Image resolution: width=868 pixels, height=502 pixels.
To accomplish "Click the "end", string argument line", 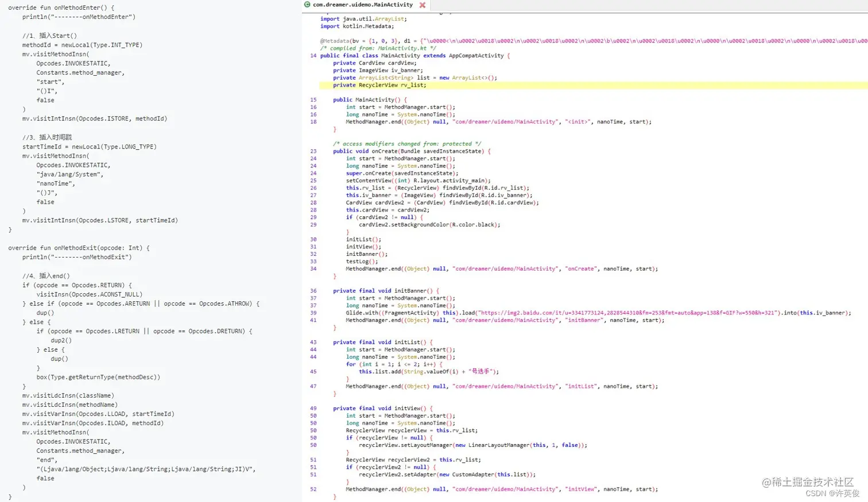I will (47, 460).
